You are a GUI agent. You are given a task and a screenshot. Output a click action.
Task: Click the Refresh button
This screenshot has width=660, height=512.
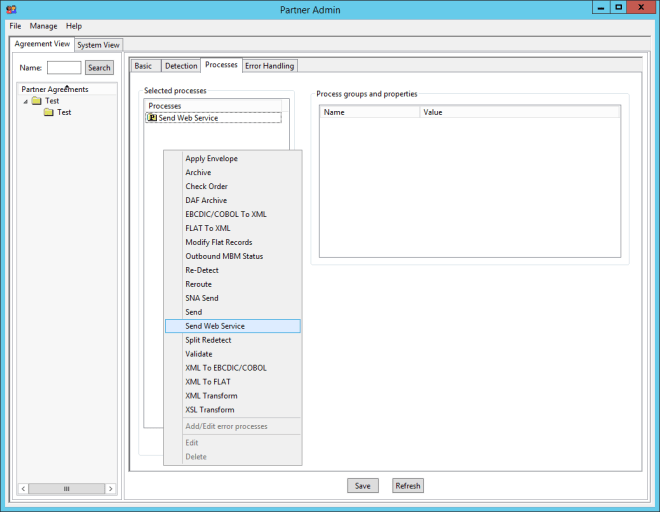408,486
